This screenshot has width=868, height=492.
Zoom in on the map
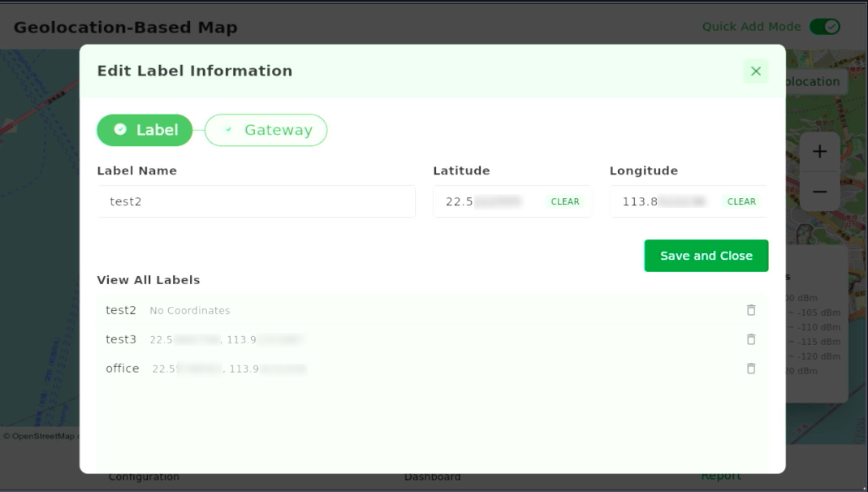click(x=819, y=150)
